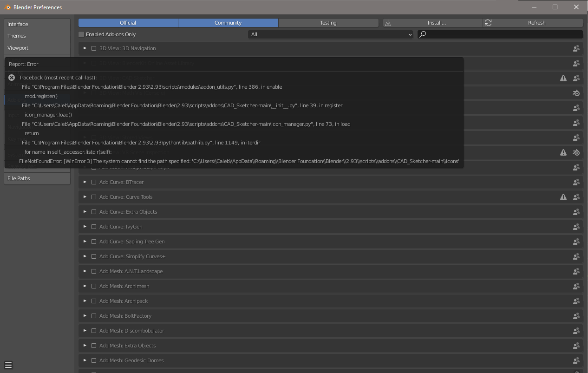This screenshot has width=588, height=373.
Task: Click the Refresh button
Action: pyautogui.click(x=533, y=23)
